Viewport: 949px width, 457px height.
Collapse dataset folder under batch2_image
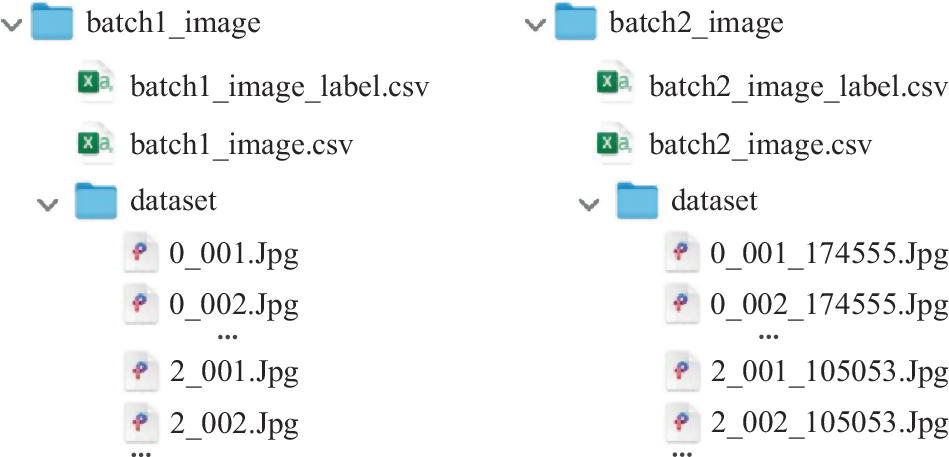588,204
